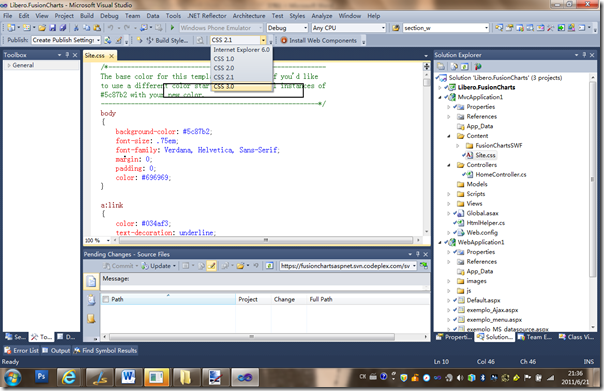Click the CSS 2.1 schema dropdown arrow

click(x=263, y=40)
